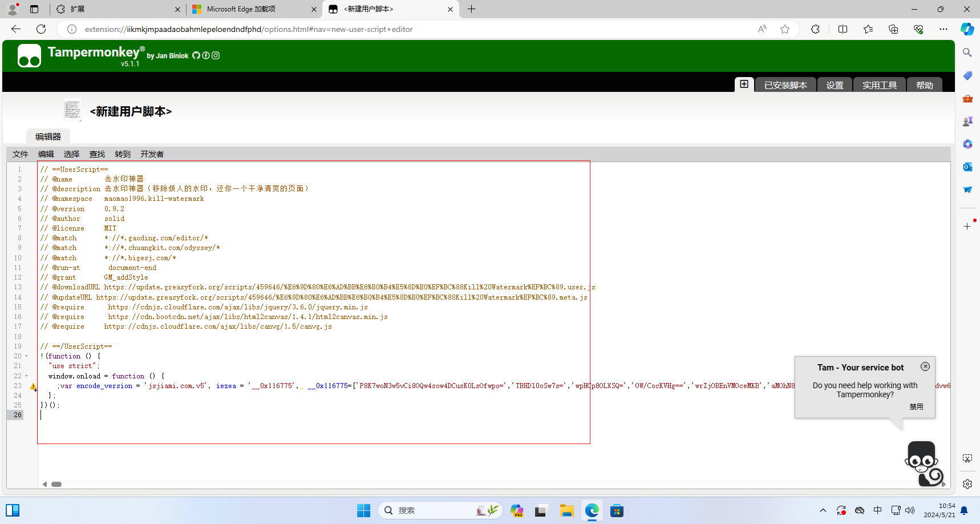This screenshot has height=524, width=980.
Task: Open read aloud icon in address bar
Action: (x=762, y=29)
